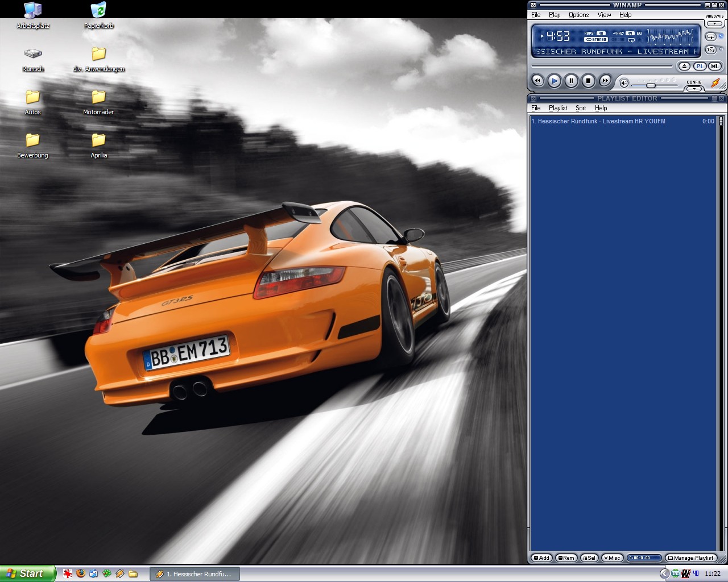Open the Start menu
This screenshot has width=728, height=582.
pyautogui.click(x=28, y=573)
